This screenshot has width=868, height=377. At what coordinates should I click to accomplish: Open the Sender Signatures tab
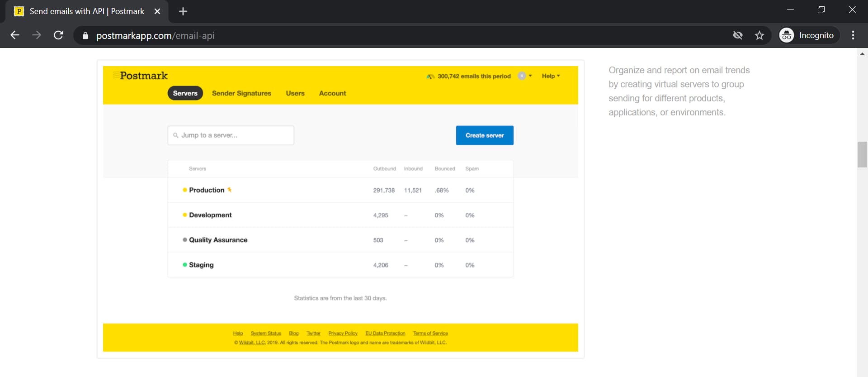pos(241,93)
